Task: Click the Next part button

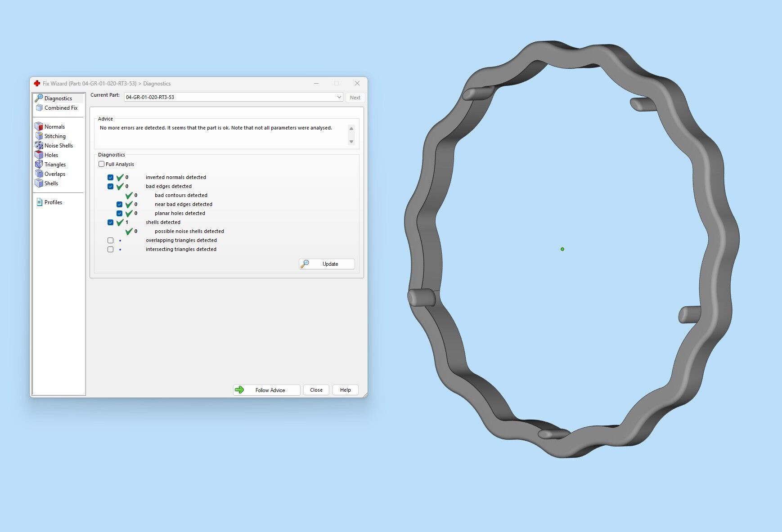Action: (355, 98)
